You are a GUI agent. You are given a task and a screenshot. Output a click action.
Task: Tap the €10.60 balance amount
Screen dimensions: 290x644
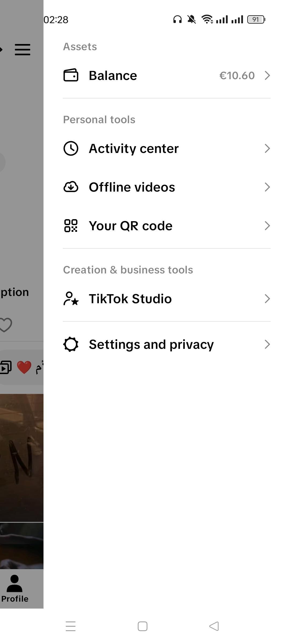point(237,75)
